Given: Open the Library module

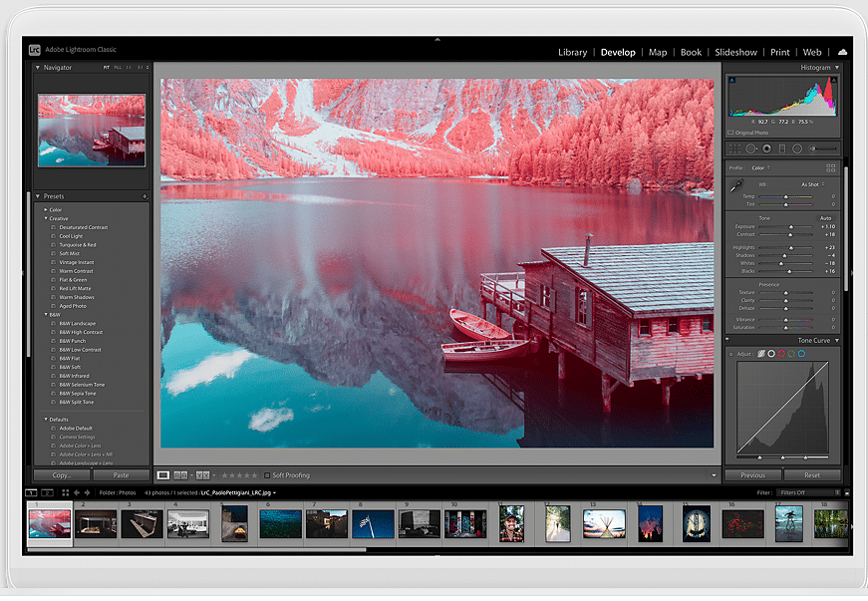Looking at the screenshot, I should [x=572, y=52].
